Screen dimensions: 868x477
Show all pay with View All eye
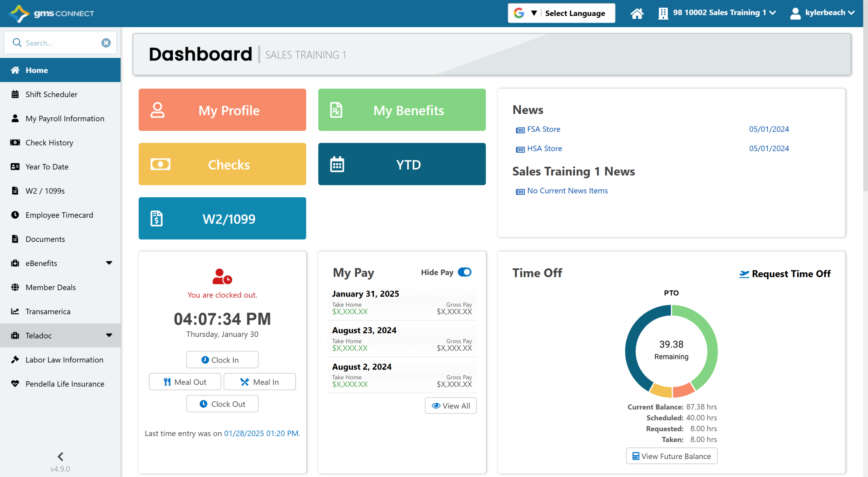(x=450, y=406)
